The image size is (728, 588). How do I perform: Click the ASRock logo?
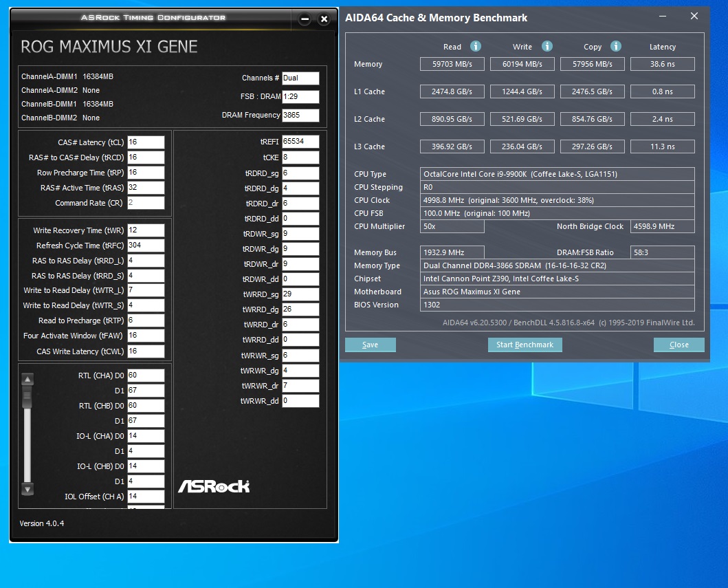[214, 486]
